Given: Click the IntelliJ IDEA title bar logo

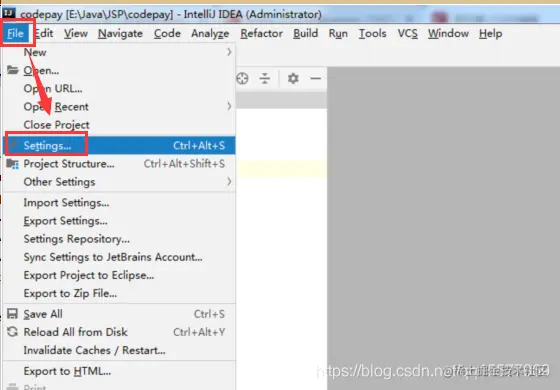Looking at the screenshot, I should pos(9,14).
